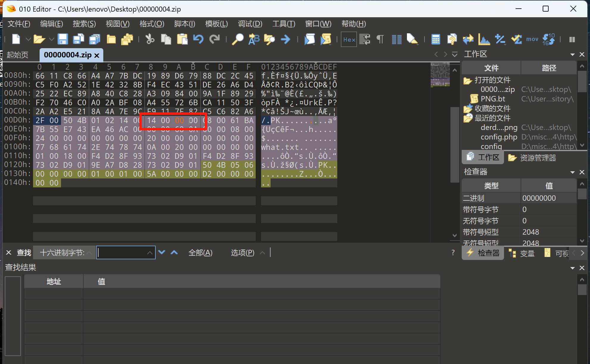Click the Cut scissors icon
This screenshot has height=364, width=590.
click(150, 39)
